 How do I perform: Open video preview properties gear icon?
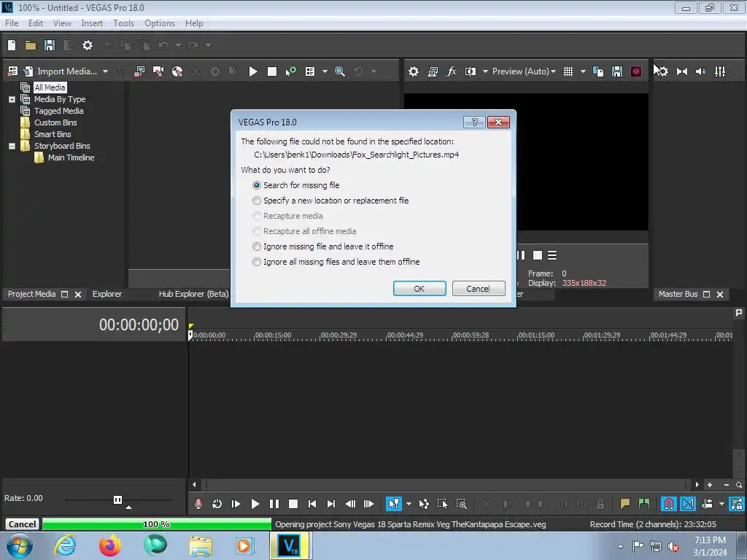(414, 71)
